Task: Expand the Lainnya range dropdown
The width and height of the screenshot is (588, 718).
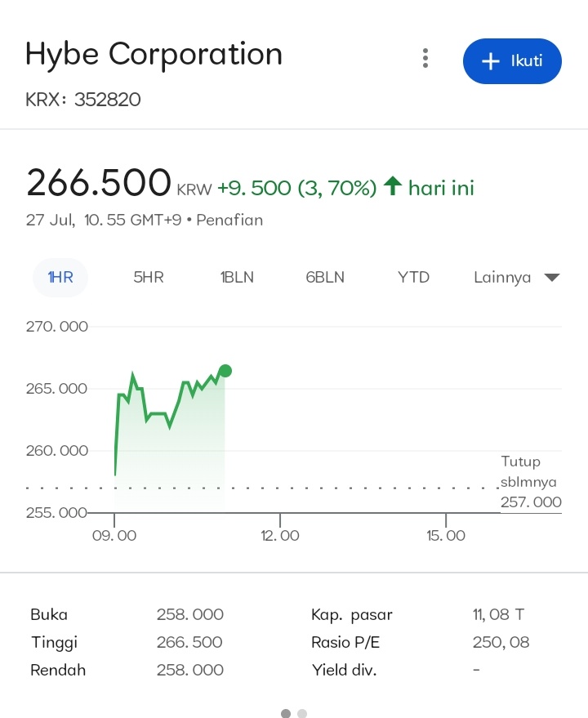Action: [502, 278]
